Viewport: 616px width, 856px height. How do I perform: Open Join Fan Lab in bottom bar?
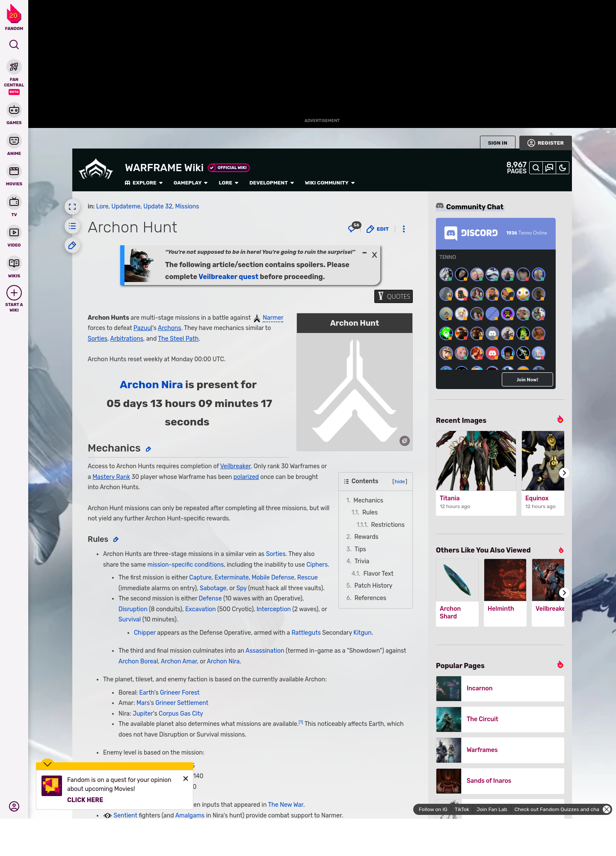492,809
